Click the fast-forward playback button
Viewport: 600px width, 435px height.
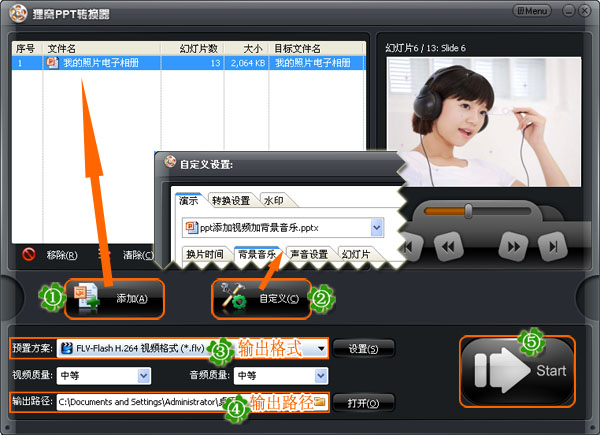click(514, 247)
